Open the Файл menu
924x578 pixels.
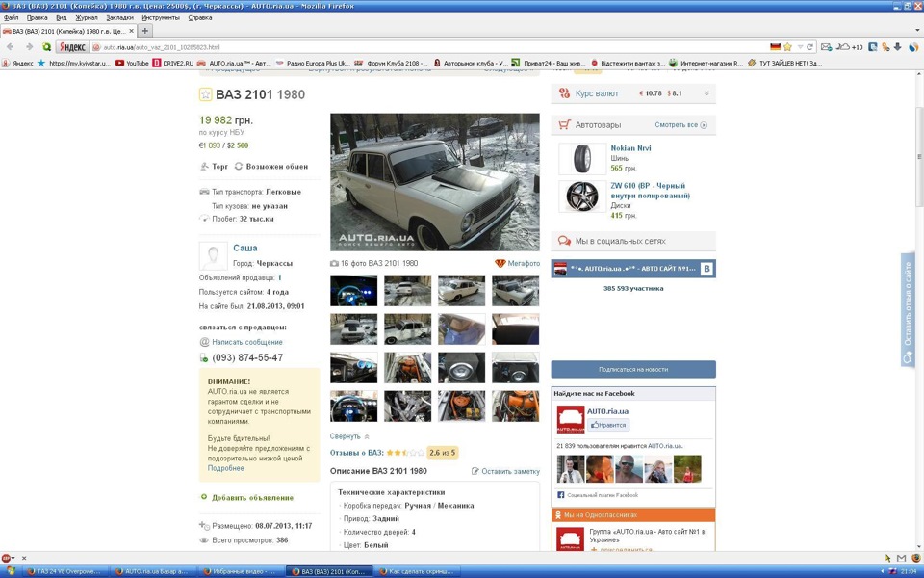click(x=12, y=17)
